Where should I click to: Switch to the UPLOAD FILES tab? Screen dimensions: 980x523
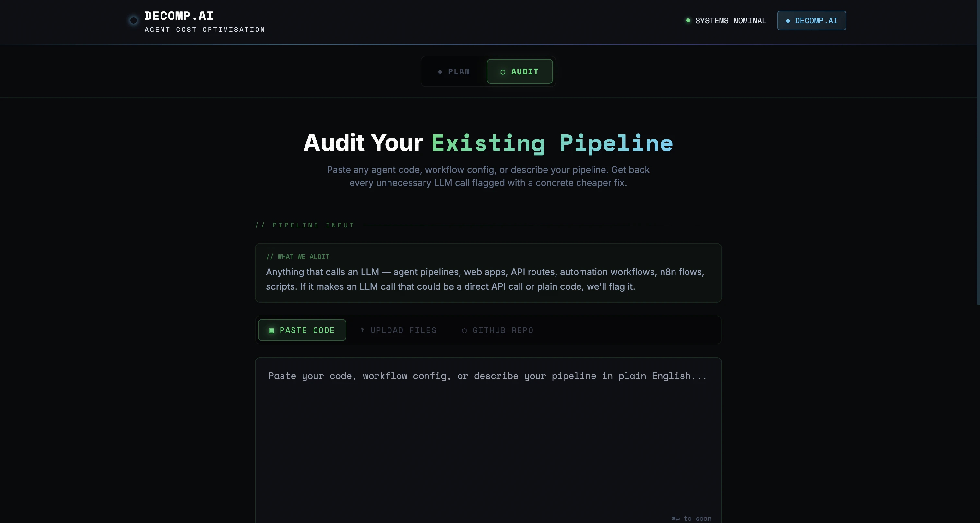398,330
